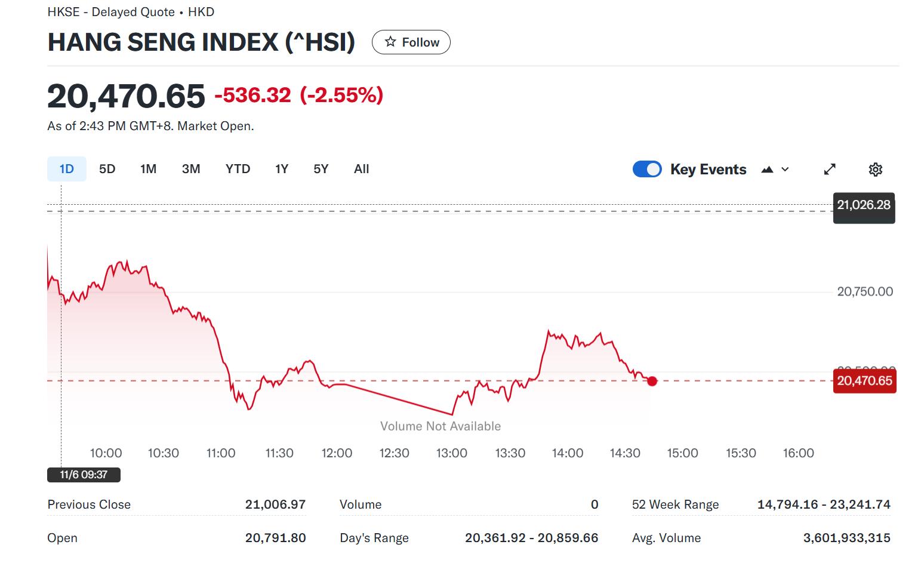Click the Open value 20,791.80
This screenshot has height=563, width=924.
point(275,538)
